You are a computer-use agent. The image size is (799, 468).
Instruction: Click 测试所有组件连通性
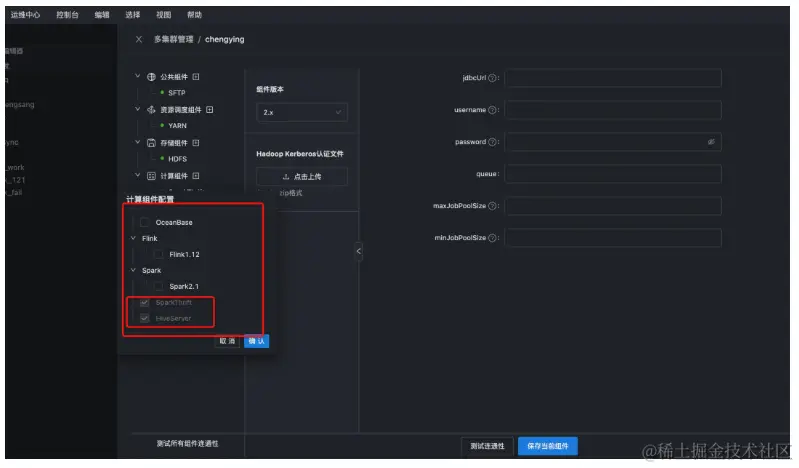tap(188, 444)
